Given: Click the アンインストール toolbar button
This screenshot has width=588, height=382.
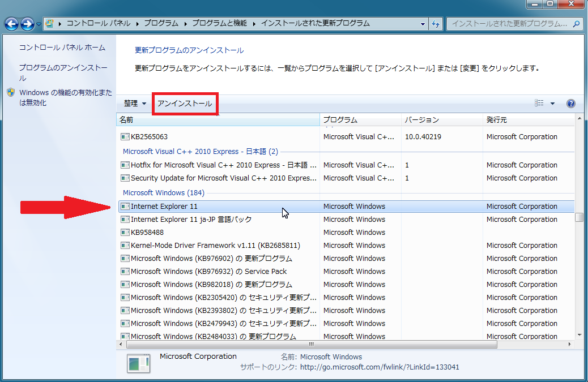Looking at the screenshot, I should point(185,104).
